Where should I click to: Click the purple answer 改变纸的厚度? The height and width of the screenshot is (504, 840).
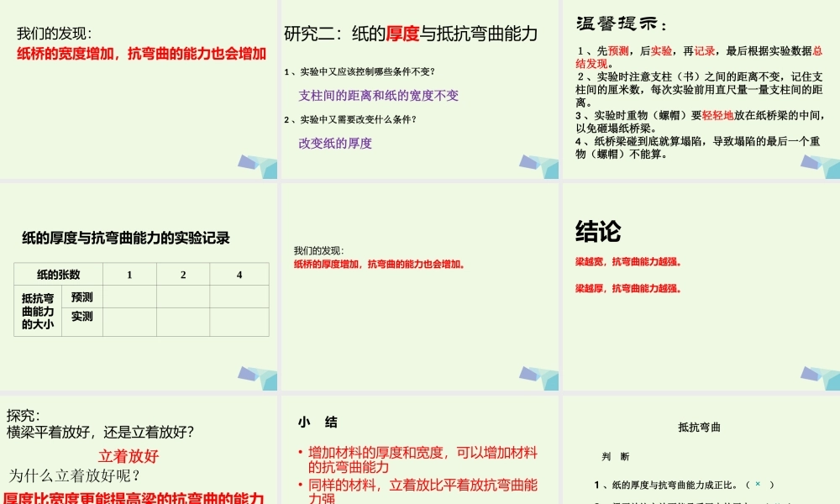pos(335,144)
